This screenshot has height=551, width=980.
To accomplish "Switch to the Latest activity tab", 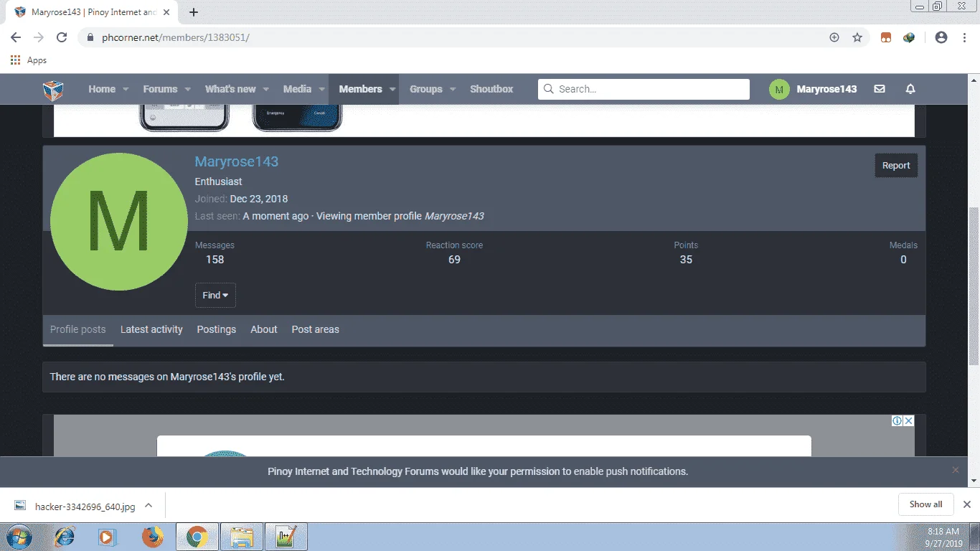I will 151,330.
